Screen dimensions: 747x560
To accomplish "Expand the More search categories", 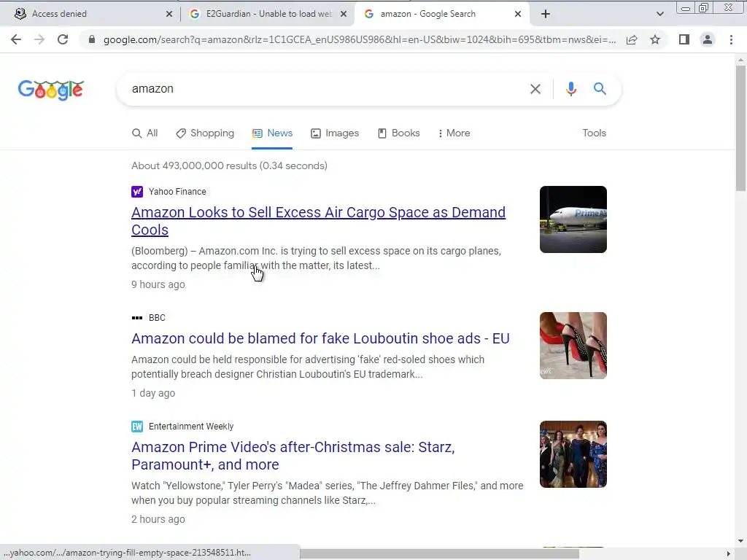I will click(454, 133).
